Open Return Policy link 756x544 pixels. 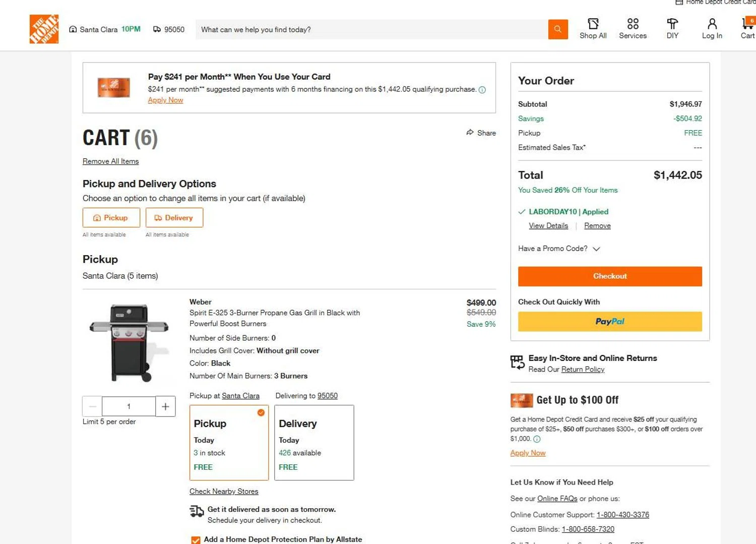coord(583,369)
